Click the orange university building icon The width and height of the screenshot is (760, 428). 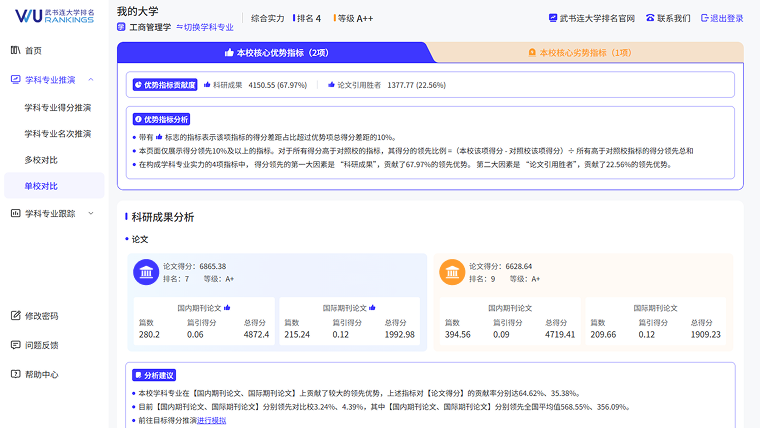click(452, 272)
